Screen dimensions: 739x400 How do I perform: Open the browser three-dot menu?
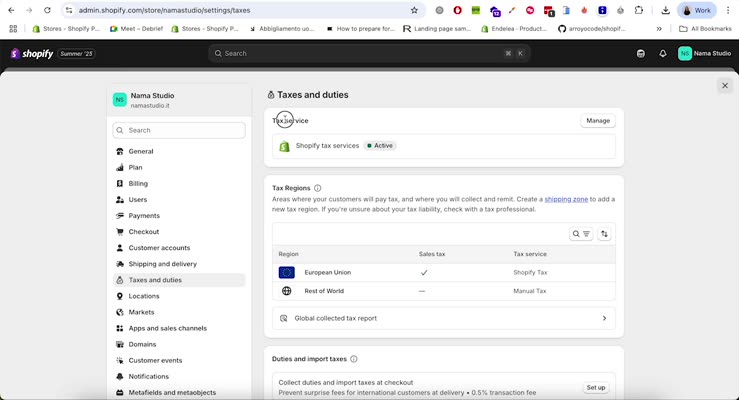pos(728,10)
